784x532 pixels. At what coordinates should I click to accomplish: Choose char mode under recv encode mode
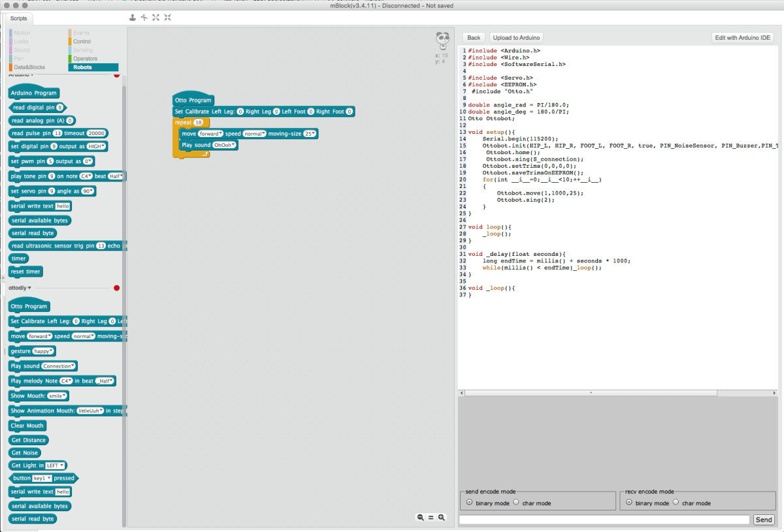[x=676, y=503]
